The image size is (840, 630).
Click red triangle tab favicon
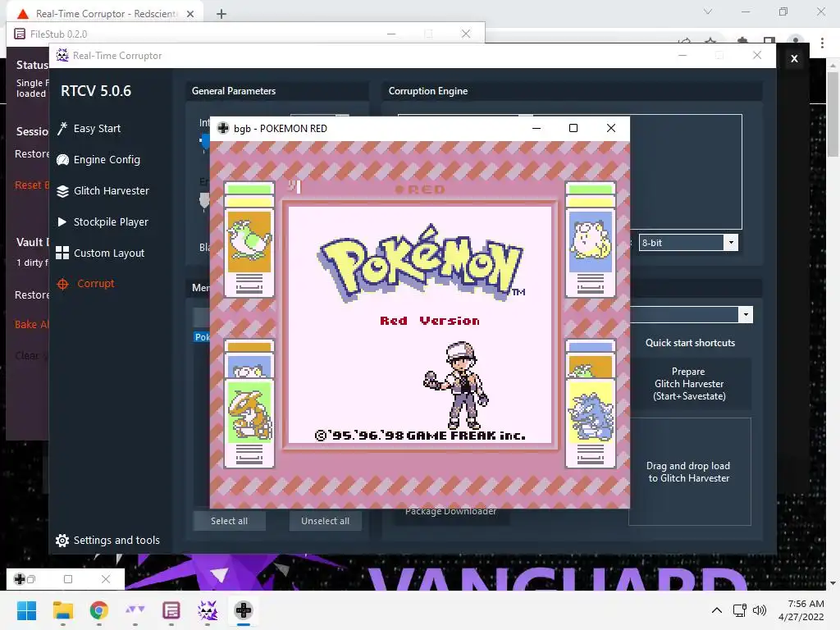coord(22,13)
